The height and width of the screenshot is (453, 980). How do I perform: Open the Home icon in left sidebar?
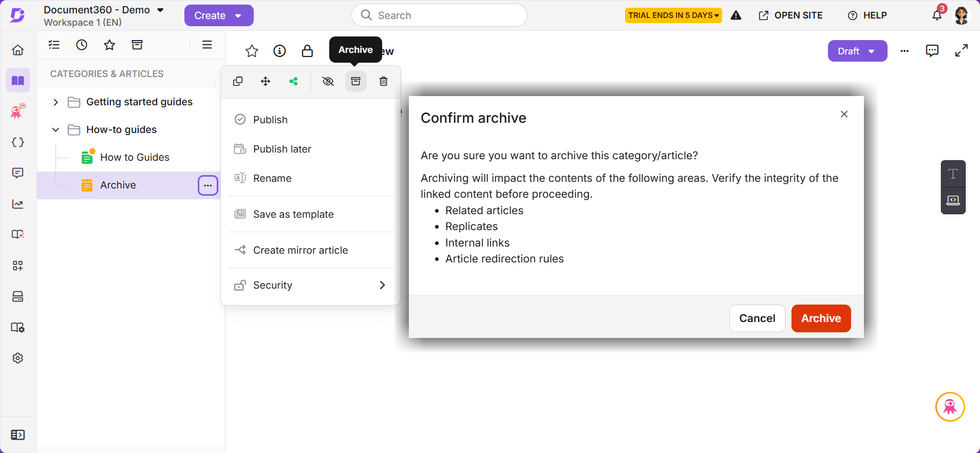click(18, 50)
